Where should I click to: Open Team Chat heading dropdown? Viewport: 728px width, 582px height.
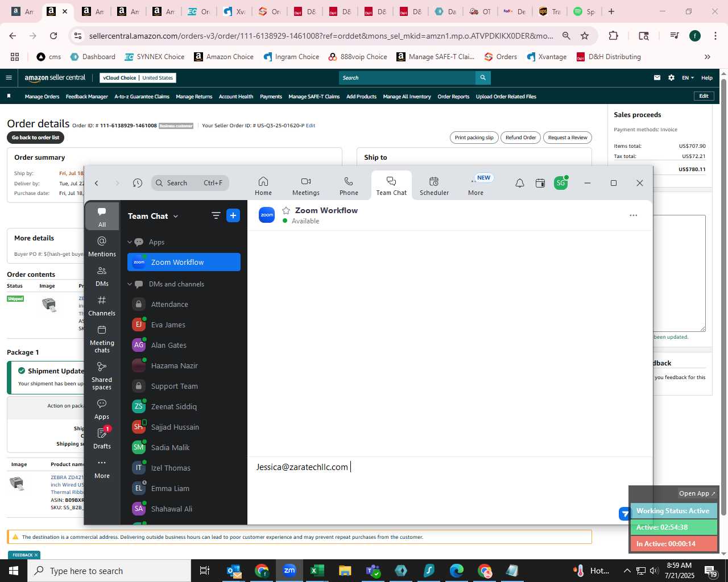click(153, 216)
